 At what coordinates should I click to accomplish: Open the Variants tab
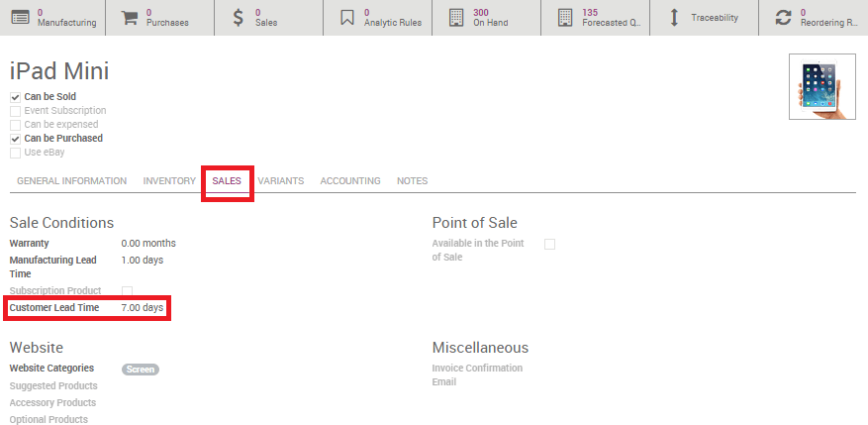click(x=280, y=181)
